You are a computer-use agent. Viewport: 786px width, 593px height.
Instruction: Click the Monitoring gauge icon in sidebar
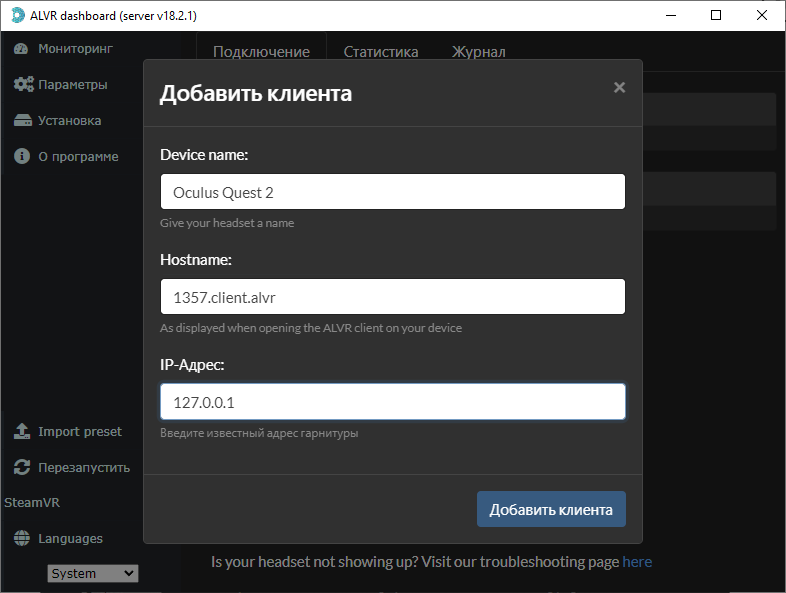tap(21, 49)
